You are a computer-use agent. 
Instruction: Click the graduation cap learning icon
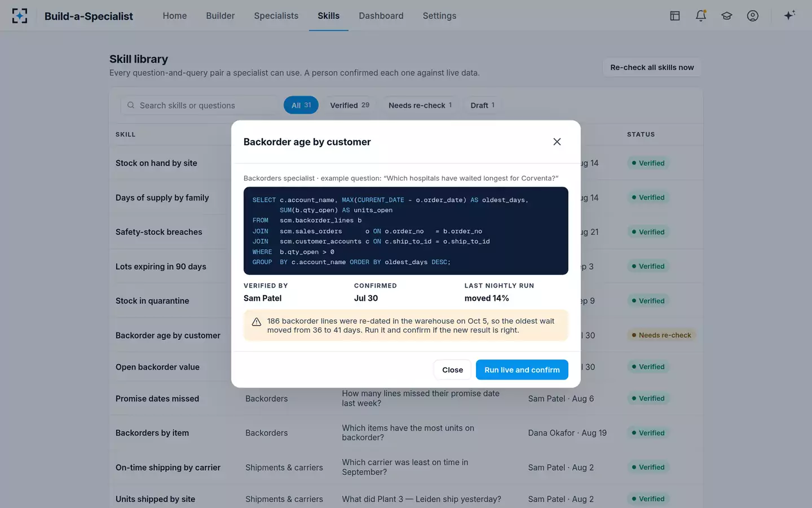[727, 16]
